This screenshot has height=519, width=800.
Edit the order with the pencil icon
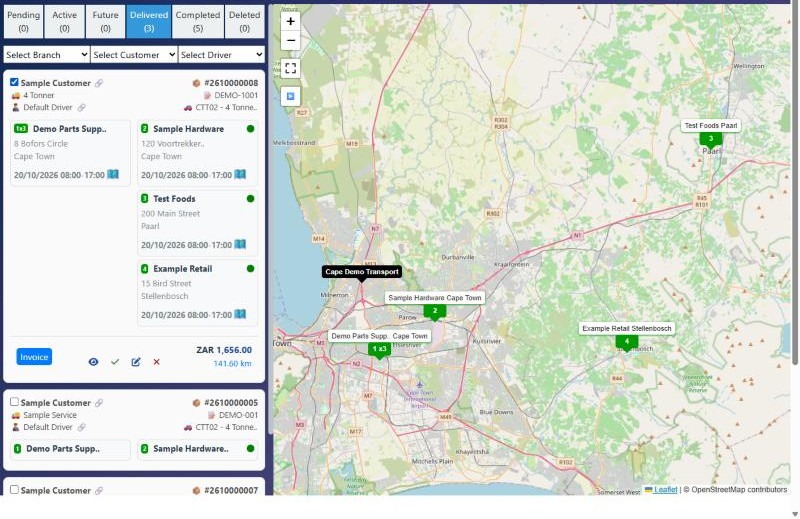136,362
